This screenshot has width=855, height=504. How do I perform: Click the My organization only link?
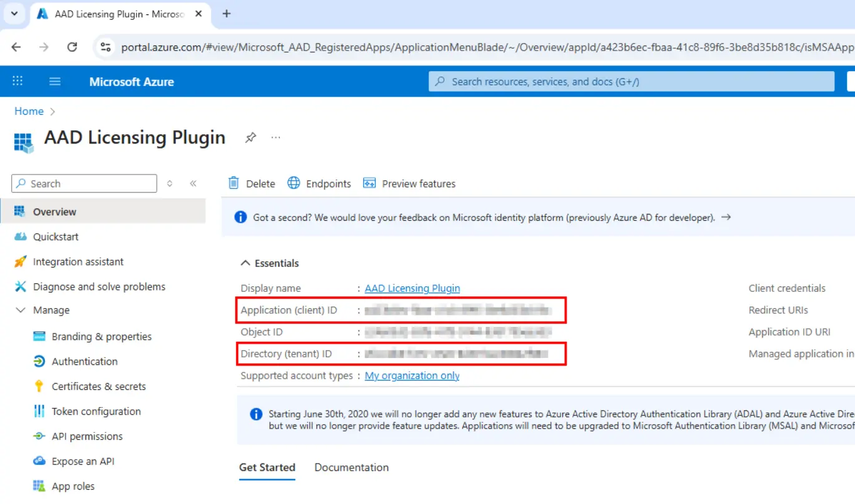pos(412,376)
